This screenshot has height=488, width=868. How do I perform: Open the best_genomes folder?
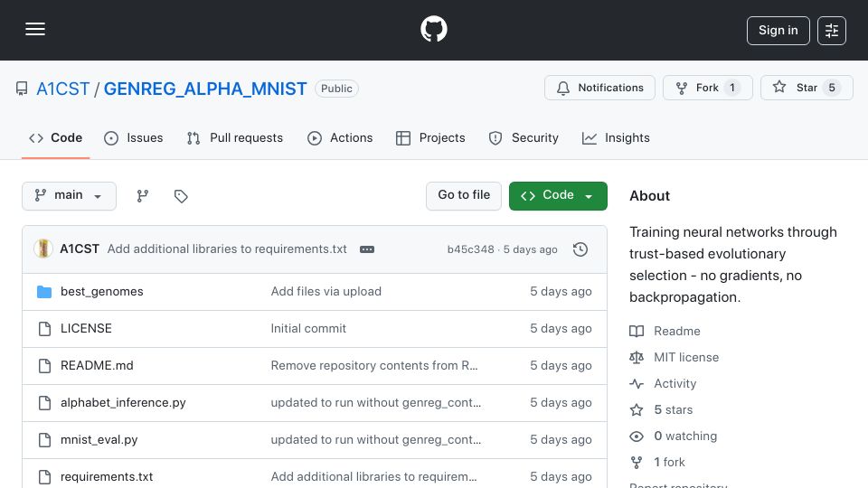[x=102, y=292]
